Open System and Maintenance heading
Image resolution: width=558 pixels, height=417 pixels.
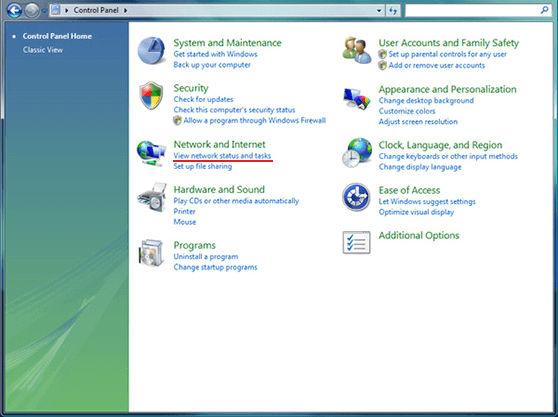click(x=227, y=43)
